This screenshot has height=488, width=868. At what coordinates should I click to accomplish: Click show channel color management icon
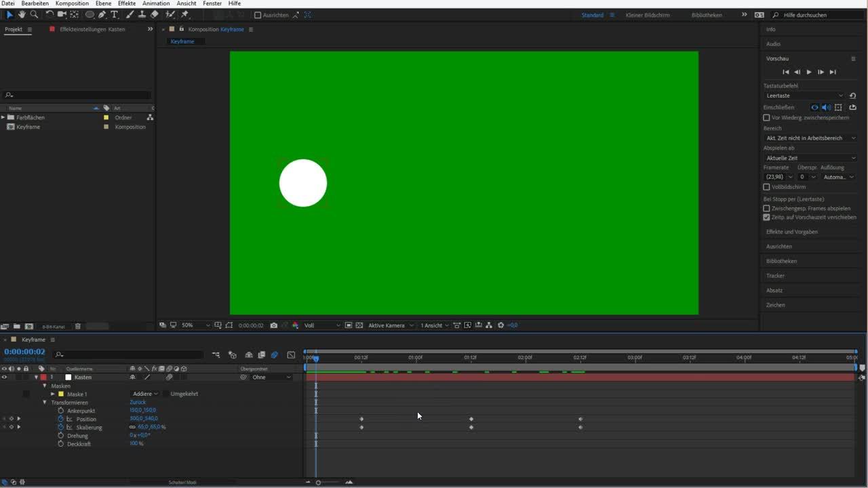click(x=295, y=325)
